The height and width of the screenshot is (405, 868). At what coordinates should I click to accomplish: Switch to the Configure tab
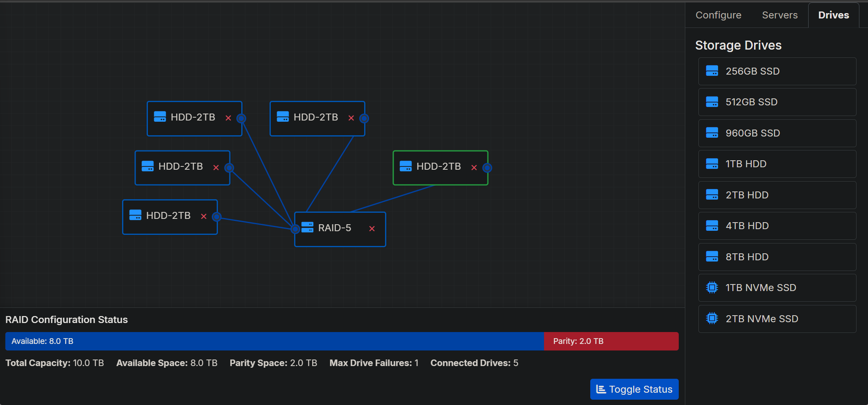718,15
